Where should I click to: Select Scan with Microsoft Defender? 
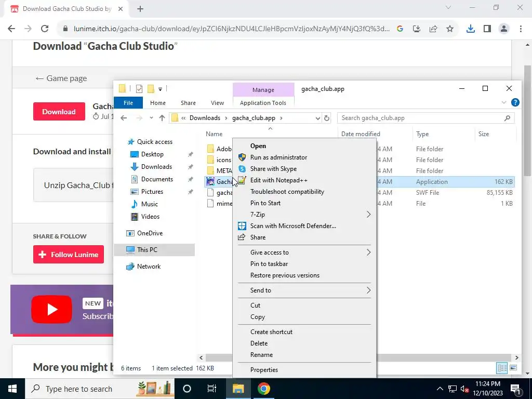pos(293,226)
